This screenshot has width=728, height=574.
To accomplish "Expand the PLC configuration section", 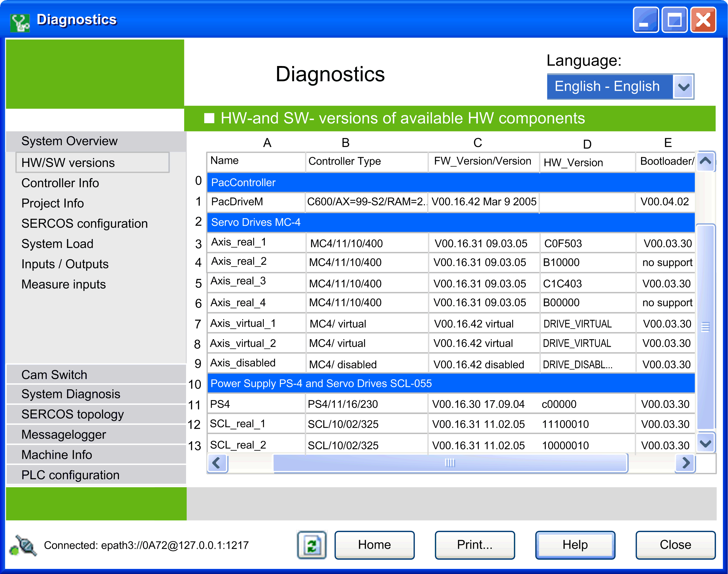I will (x=96, y=475).
